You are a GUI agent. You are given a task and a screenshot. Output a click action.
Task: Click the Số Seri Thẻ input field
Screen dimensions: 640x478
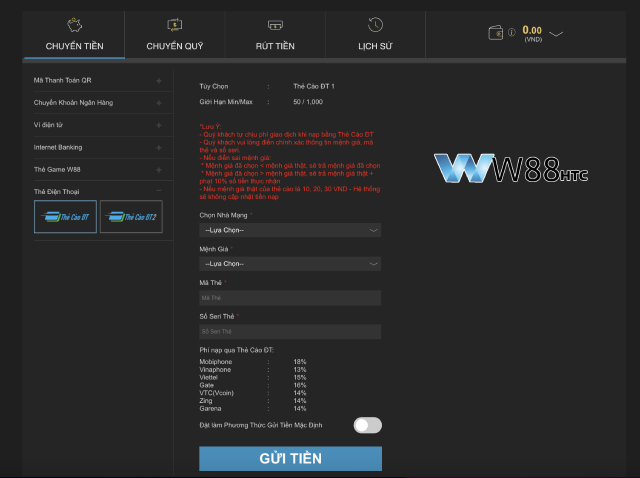[290, 331]
